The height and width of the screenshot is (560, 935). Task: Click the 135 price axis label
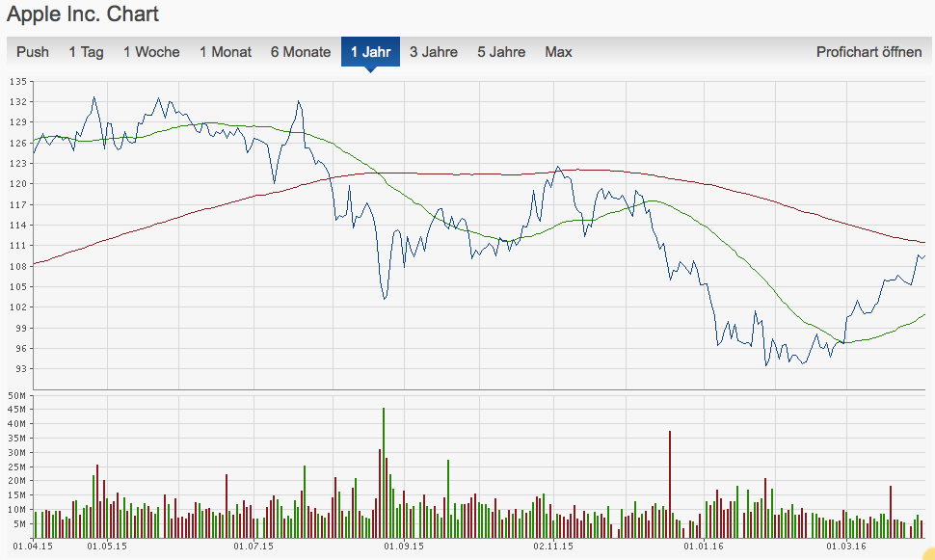(x=18, y=82)
